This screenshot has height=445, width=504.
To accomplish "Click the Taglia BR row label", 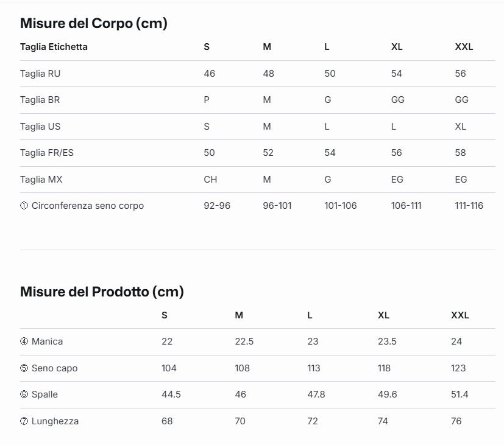I will click(x=40, y=100).
